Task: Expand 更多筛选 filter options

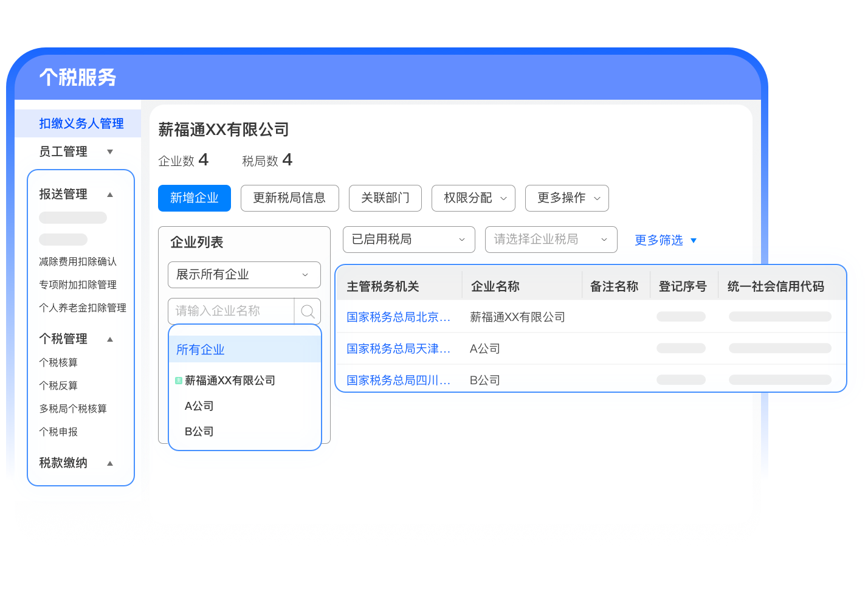Action: click(665, 240)
